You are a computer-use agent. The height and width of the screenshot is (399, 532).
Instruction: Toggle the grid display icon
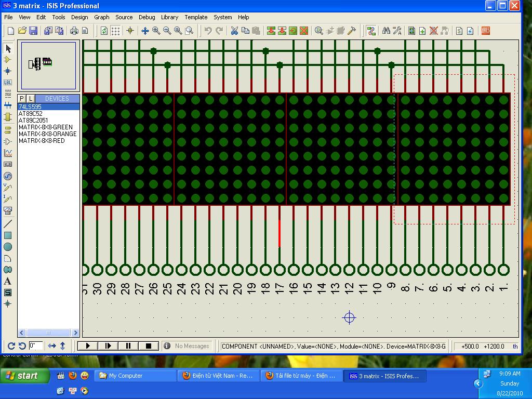[x=115, y=31]
